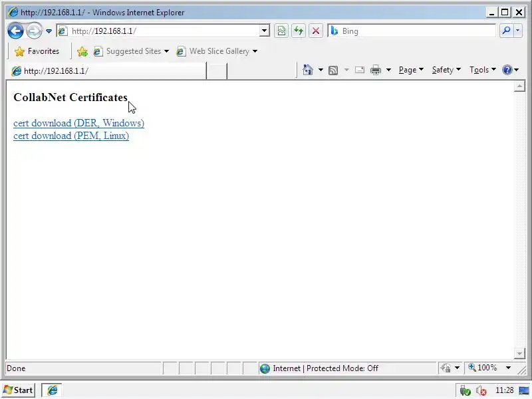Click the Forward navigation arrow button
The image size is (532, 399).
[34, 31]
